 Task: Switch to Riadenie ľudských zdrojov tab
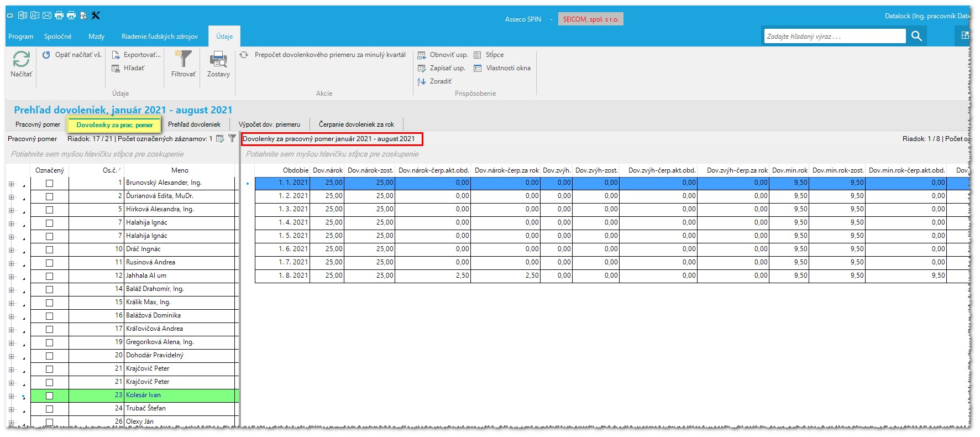point(160,37)
